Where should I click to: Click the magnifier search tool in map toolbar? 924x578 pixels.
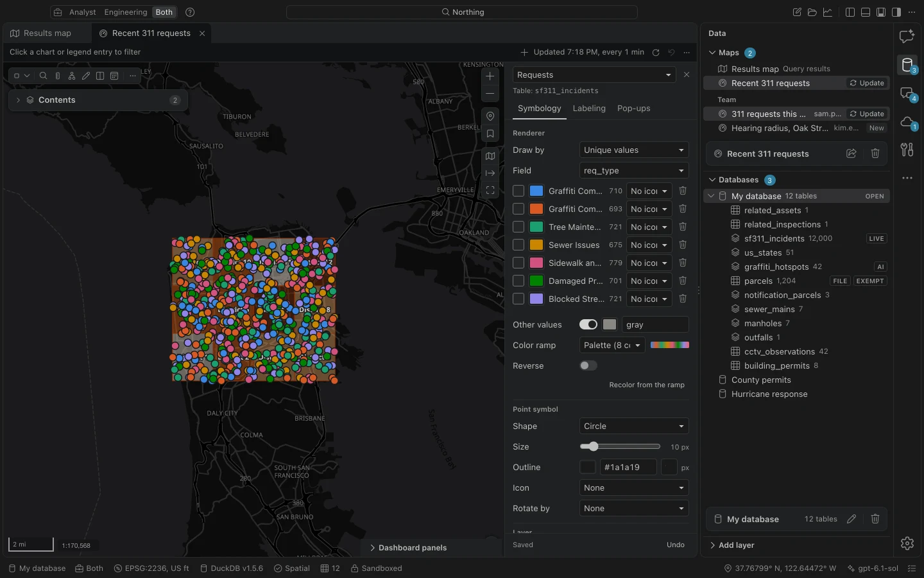coord(43,76)
